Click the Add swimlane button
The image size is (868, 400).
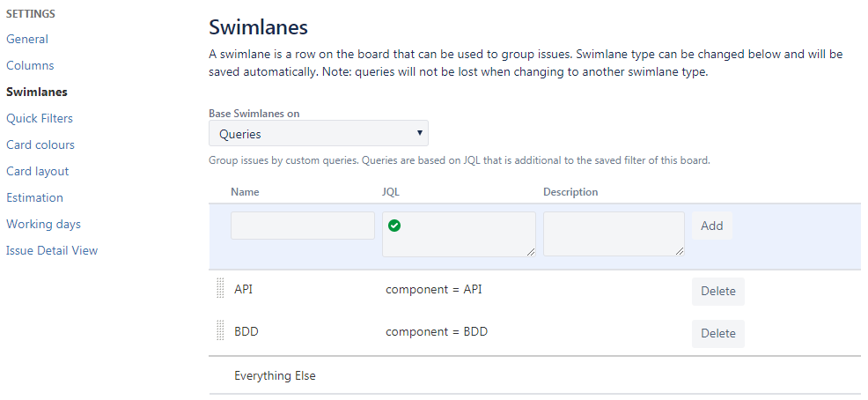[711, 226]
